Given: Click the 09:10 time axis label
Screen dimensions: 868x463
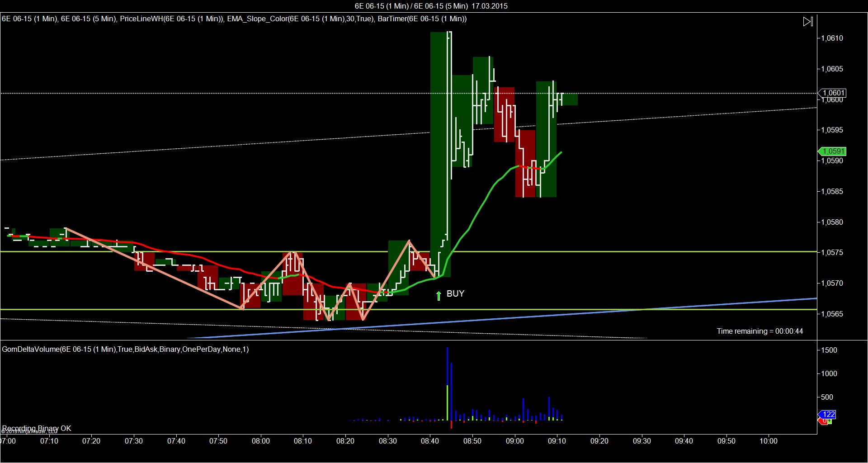Looking at the screenshot, I should tap(557, 441).
